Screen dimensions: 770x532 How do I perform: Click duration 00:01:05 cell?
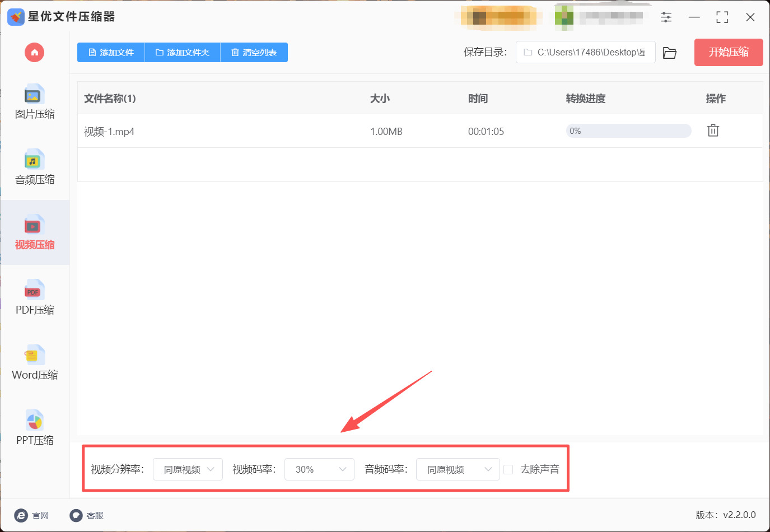coord(486,132)
